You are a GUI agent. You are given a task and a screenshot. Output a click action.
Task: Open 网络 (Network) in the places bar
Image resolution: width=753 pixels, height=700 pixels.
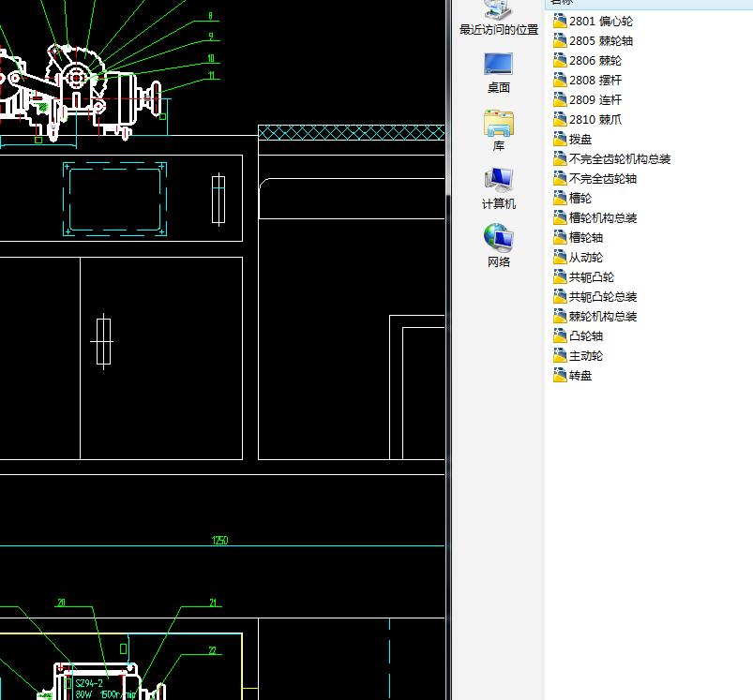point(499,246)
